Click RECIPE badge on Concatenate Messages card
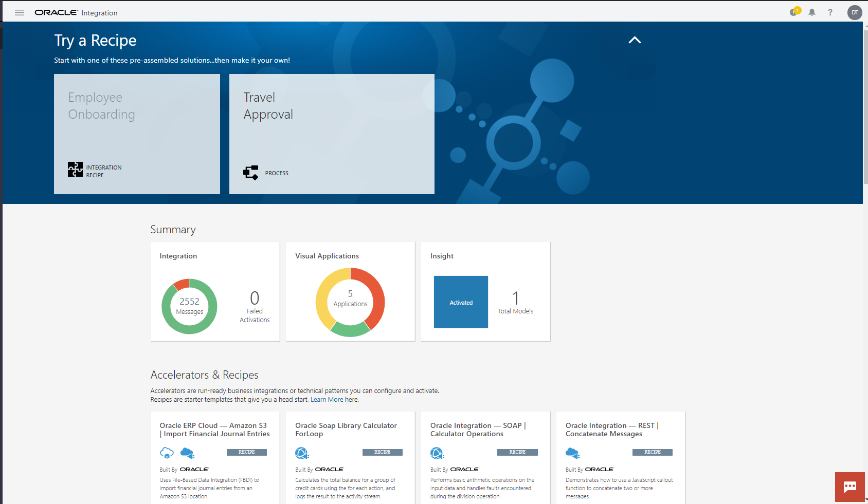 [653, 452]
